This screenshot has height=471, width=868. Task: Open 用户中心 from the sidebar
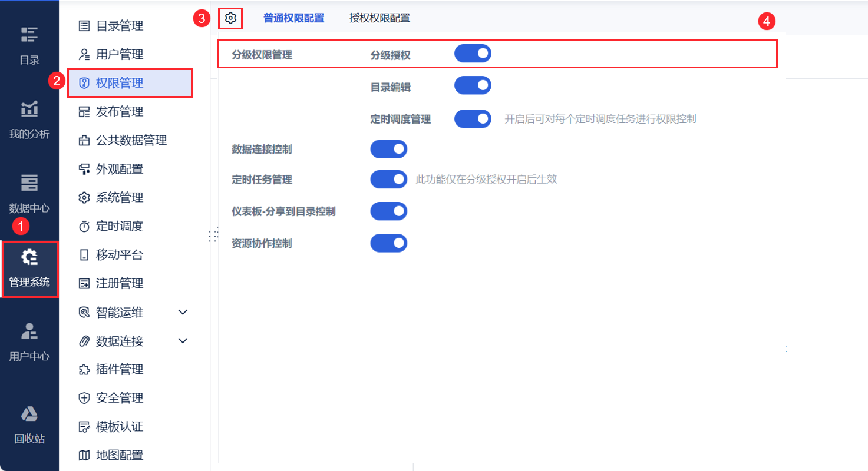pyautogui.click(x=29, y=341)
